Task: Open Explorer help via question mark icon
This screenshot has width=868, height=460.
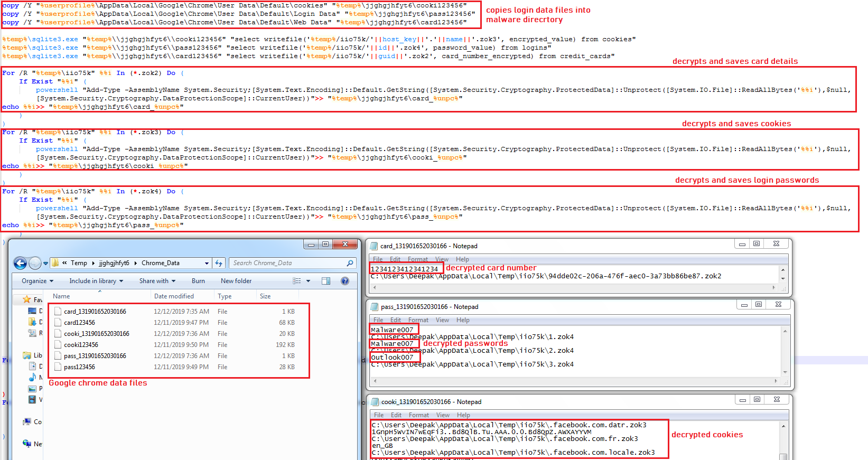Action: click(345, 281)
